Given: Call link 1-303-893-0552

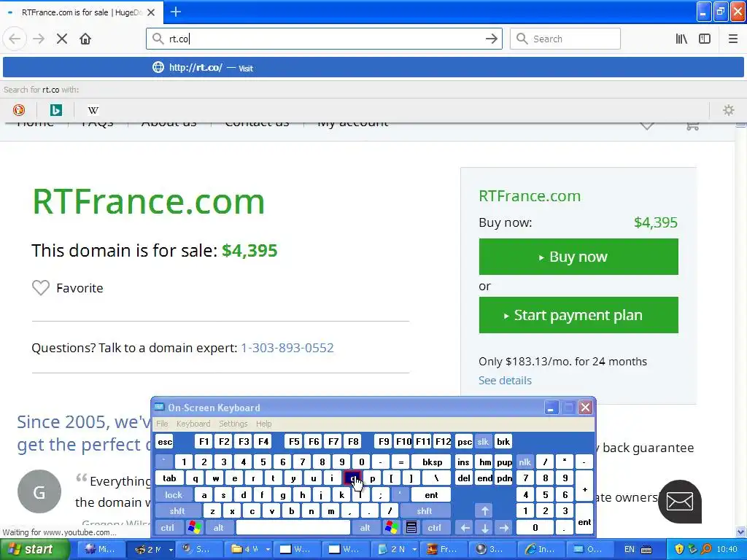Looking at the screenshot, I should 287,348.
